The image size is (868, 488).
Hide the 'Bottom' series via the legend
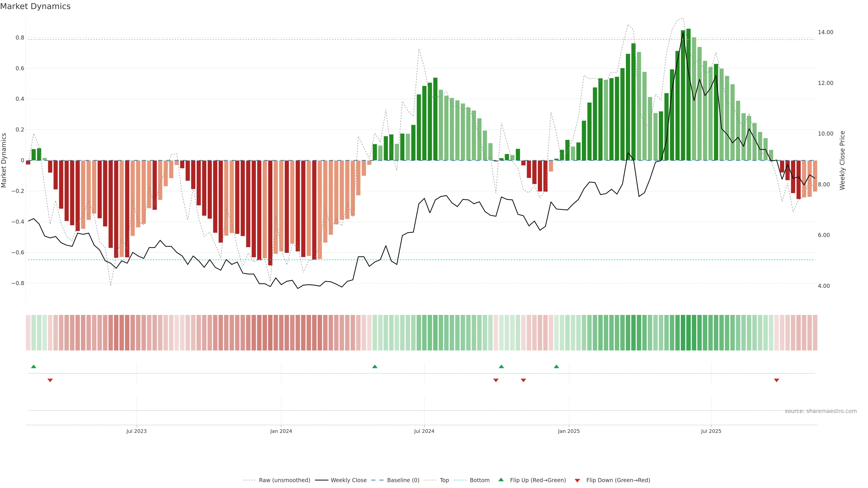tap(479, 480)
